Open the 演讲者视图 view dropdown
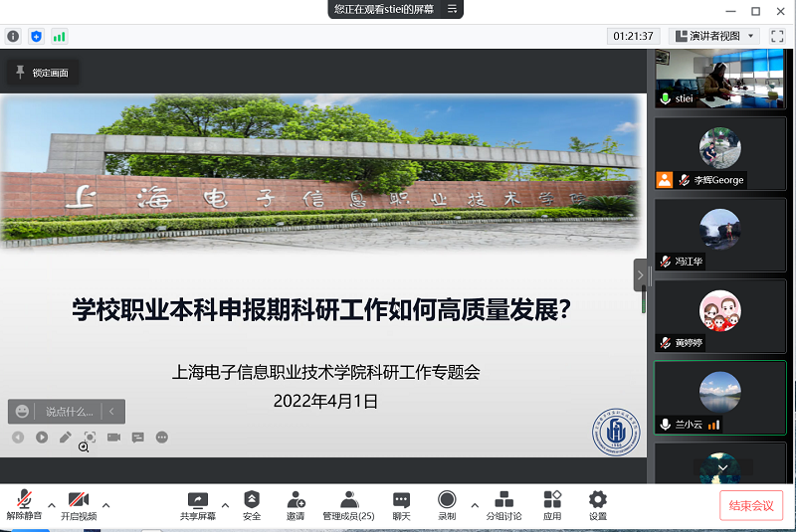Screen dimensions: 796x532 [x=715, y=36]
